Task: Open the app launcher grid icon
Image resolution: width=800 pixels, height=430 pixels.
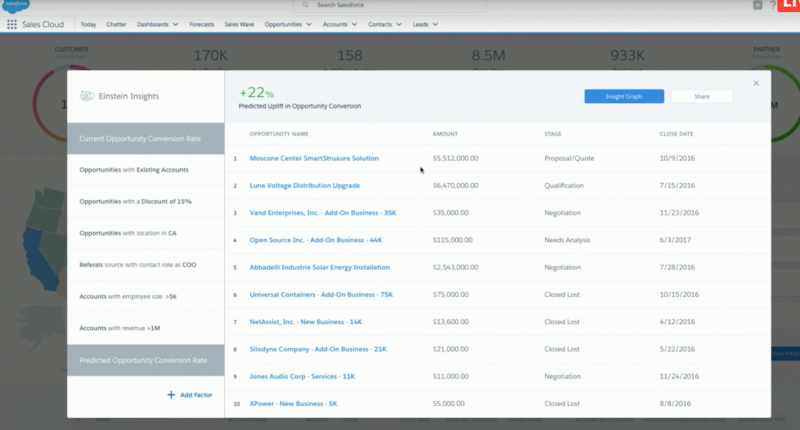Action: [12, 24]
